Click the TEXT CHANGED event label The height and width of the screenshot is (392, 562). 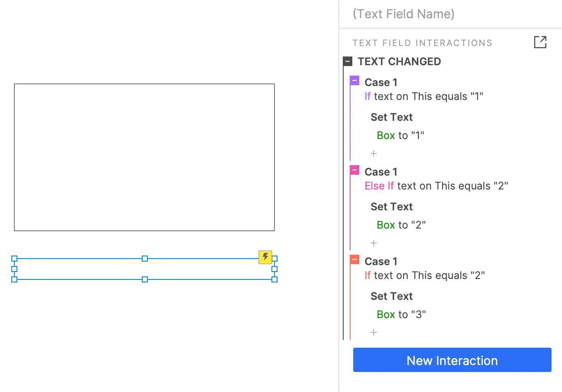[399, 61]
